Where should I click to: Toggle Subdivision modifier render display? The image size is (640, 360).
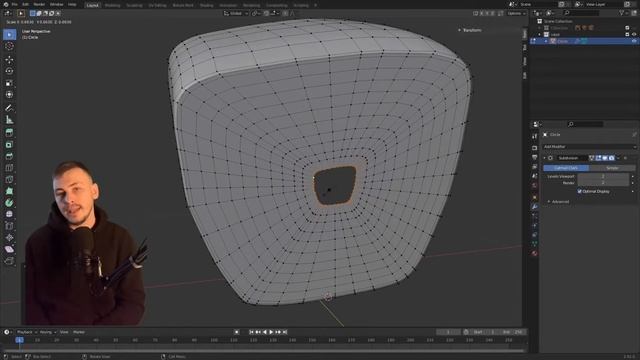point(611,158)
